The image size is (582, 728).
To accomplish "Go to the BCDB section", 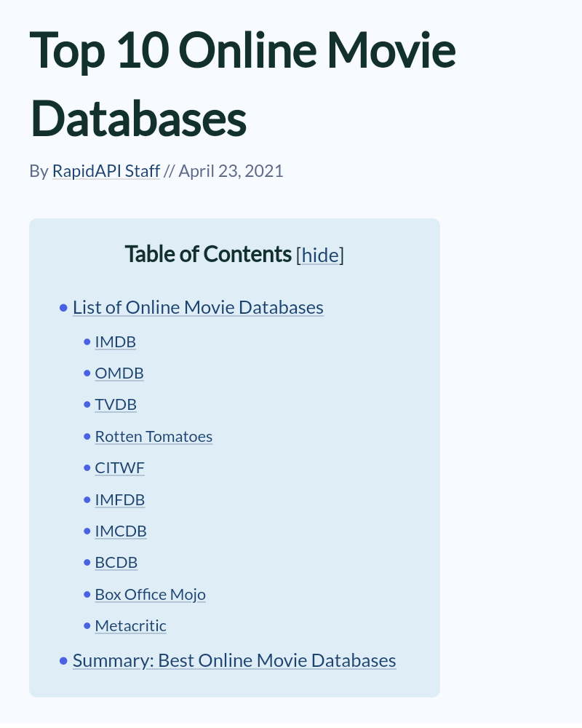I will pos(116,562).
